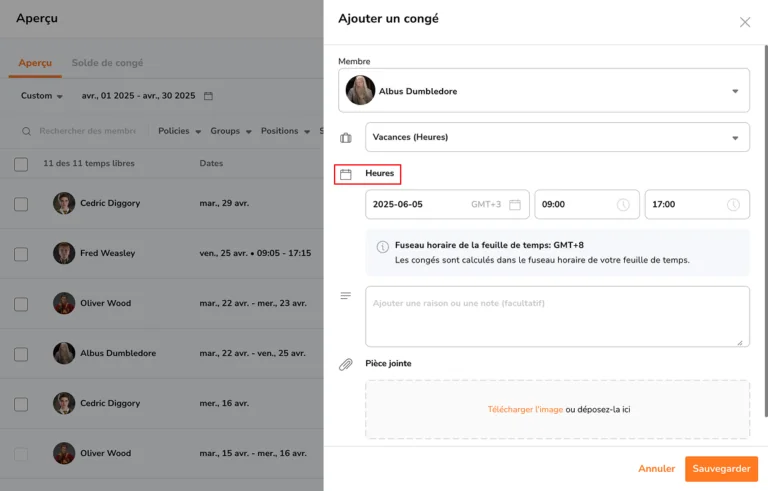
Task: Click the Sauvegarder button
Action: (721, 469)
